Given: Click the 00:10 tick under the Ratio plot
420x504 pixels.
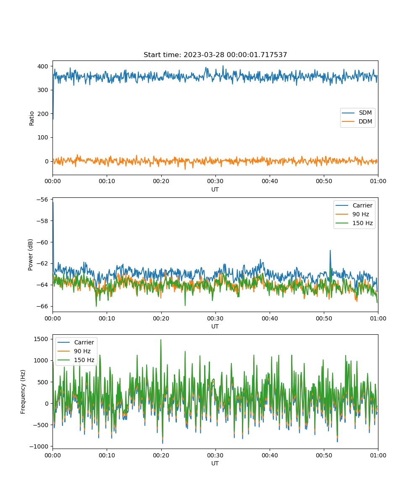Looking at the screenshot, I should [x=107, y=181].
